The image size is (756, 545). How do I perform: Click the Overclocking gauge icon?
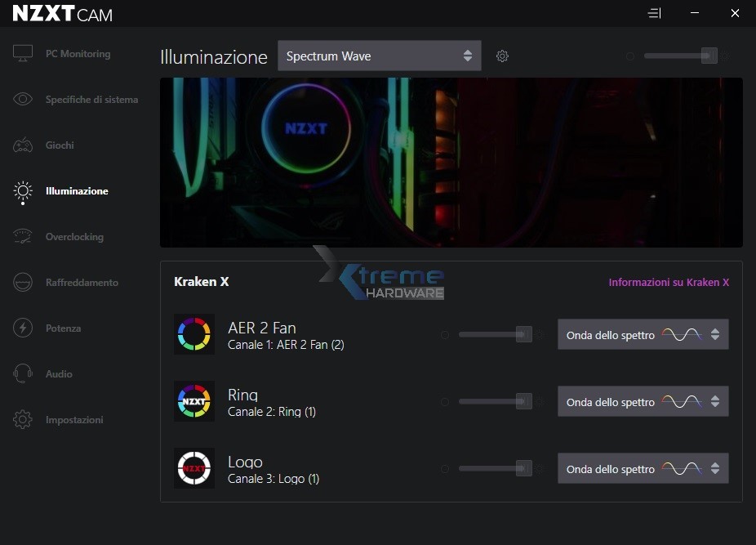tap(23, 237)
